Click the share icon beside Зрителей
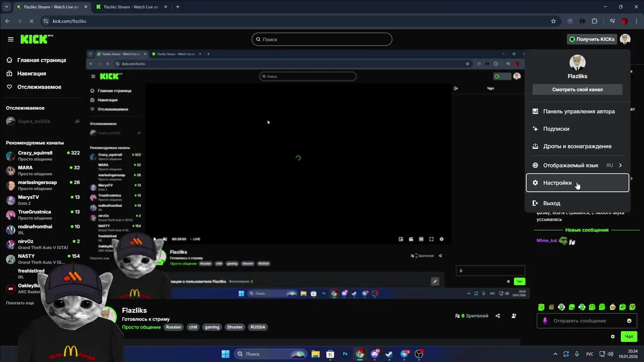This screenshot has height=362, width=644. [x=498, y=316]
